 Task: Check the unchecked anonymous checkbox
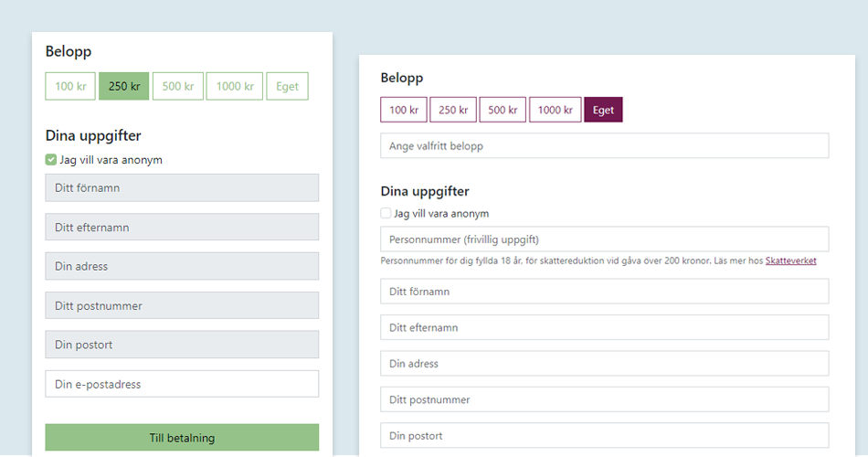click(386, 213)
